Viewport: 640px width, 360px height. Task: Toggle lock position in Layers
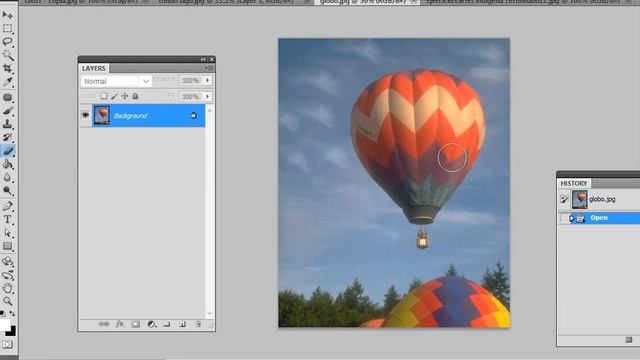pyautogui.click(x=124, y=96)
